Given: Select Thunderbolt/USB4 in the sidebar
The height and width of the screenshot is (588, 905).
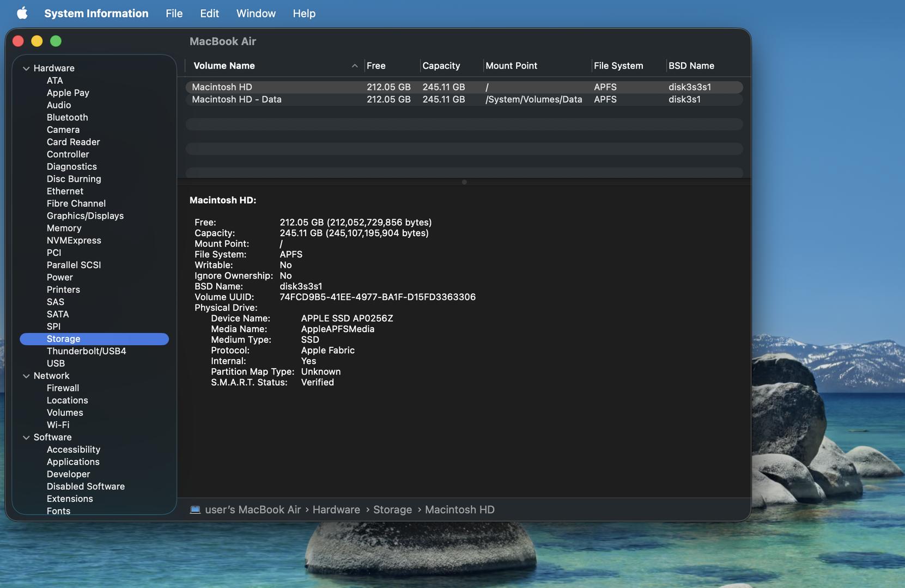Looking at the screenshot, I should click(x=86, y=351).
